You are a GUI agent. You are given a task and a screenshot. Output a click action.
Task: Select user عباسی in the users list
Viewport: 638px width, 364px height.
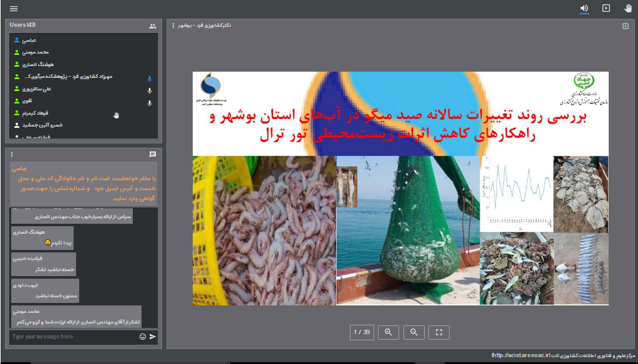(29, 40)
